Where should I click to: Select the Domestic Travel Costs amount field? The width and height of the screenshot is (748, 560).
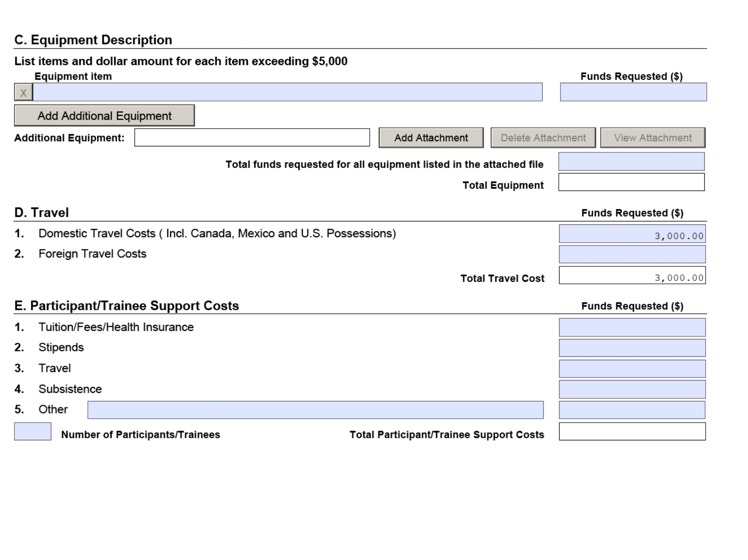632,234
